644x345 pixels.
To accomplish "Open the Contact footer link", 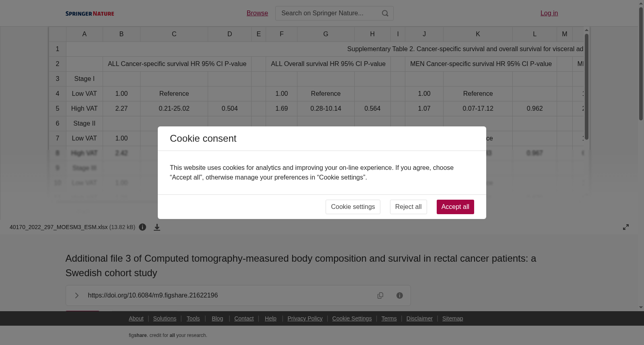I will (x=244, y=318).
